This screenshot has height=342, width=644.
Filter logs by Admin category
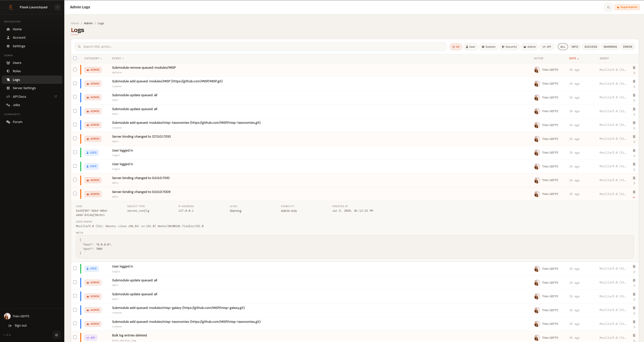(x=529, y=47)
